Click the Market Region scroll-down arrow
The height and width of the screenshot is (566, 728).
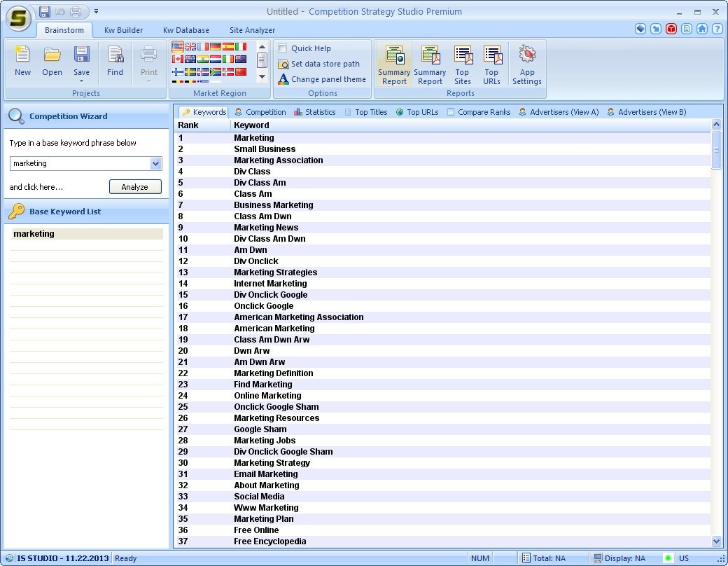[x=262, y=76]
